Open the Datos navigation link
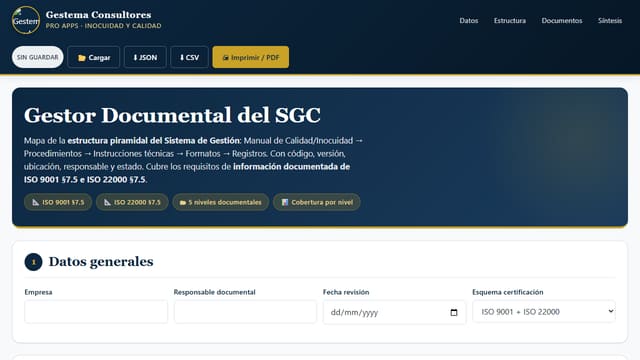This screenshot has height=360, width=640. click(469, 20)
